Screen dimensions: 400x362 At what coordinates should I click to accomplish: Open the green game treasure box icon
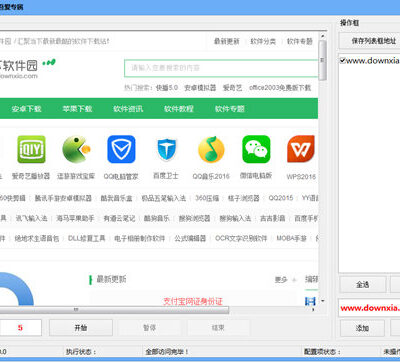pyautogui.click(x=76, y=149)
